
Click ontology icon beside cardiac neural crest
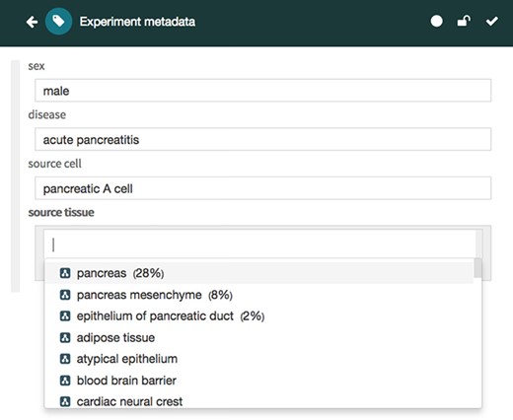click(65, 401)
